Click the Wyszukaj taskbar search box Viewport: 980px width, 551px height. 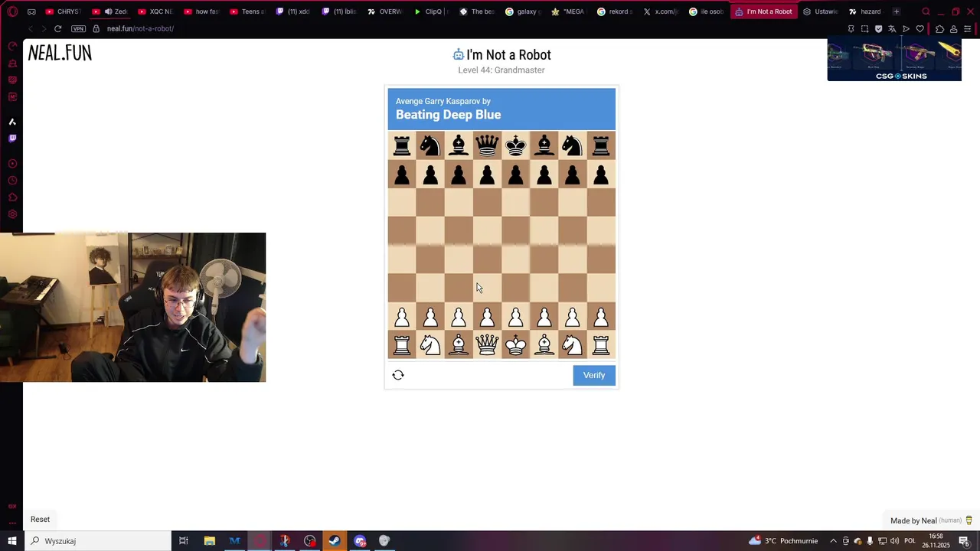point(99,541)
